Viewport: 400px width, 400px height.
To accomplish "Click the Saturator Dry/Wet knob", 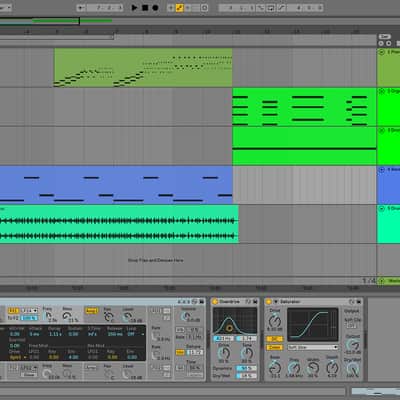I will (x=353, y=368).
